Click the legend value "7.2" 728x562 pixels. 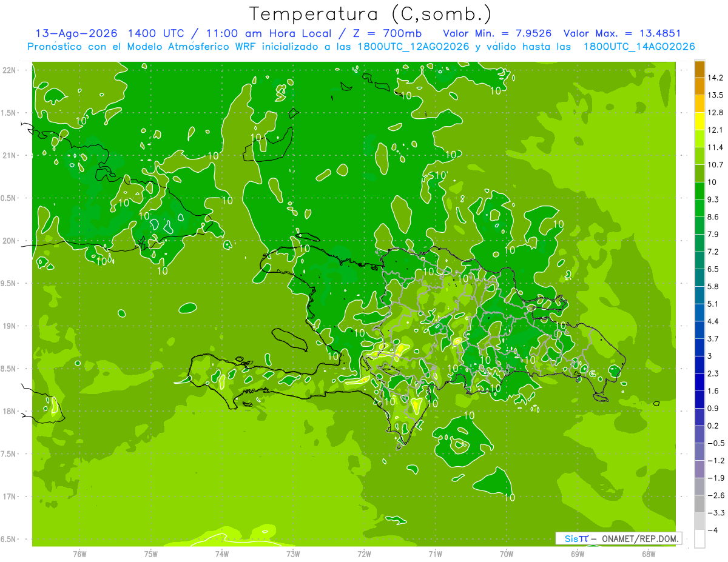point(713,252)
